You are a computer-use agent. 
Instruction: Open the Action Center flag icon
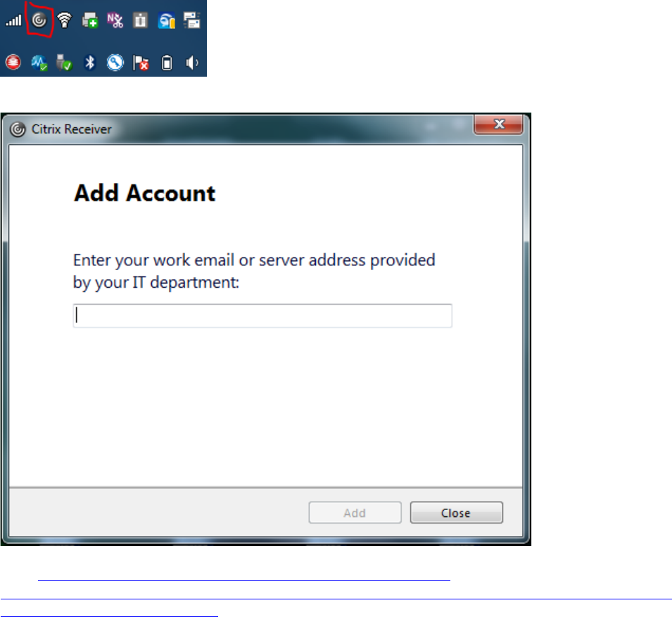[x=141, y=63]
